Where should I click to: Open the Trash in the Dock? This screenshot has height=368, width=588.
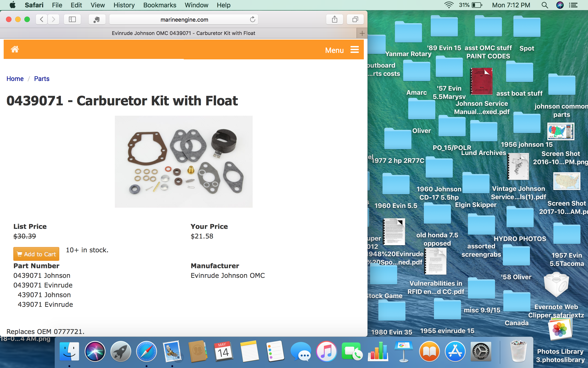tap(518, 351)
